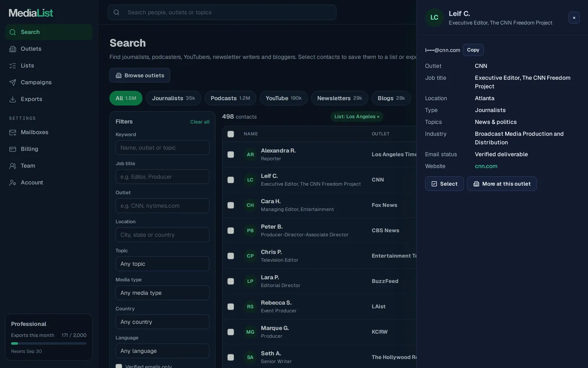588x368 pixels.
Task: Switch to the Blogs tab
Action: click(x=391, y=98)
